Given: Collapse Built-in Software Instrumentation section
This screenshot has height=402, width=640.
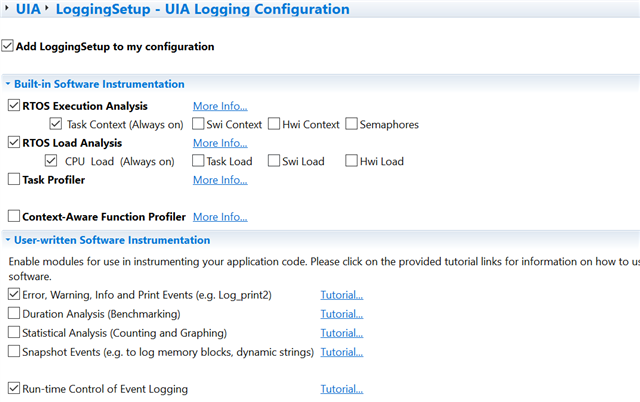Looking at the screenshot, I should click(x=8, y=85).
